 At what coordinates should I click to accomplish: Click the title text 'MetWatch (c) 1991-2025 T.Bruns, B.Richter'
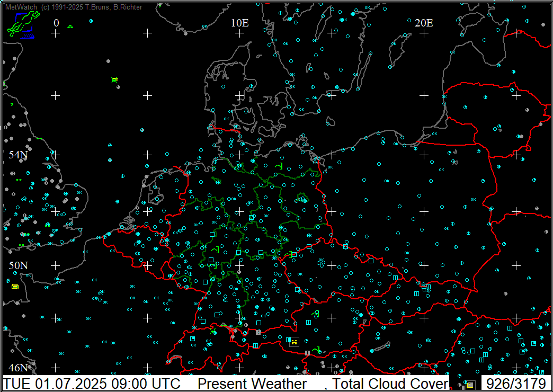(73, 7)
